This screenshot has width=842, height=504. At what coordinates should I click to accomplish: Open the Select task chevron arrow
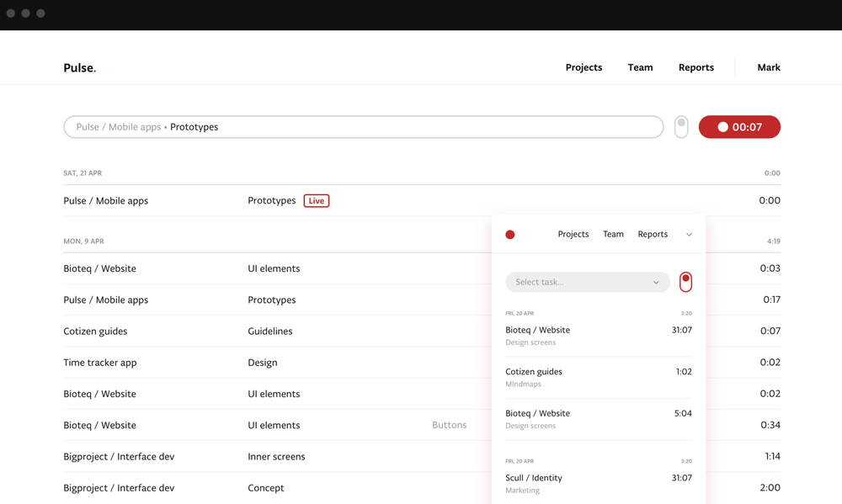pyautogui.click(x=656, y=282)
